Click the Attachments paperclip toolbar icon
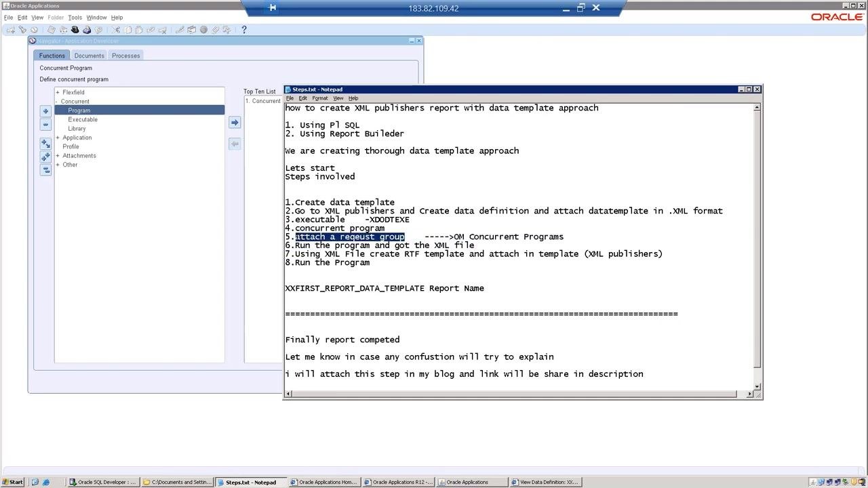 tap(215, 30)
